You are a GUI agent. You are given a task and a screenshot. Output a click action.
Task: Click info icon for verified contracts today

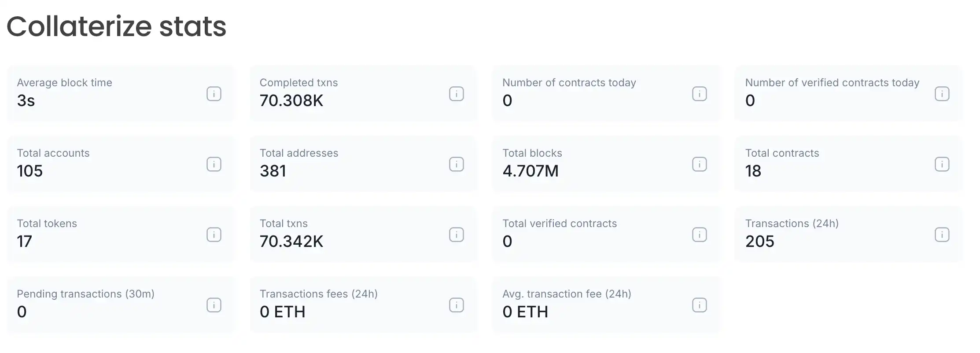942,94
